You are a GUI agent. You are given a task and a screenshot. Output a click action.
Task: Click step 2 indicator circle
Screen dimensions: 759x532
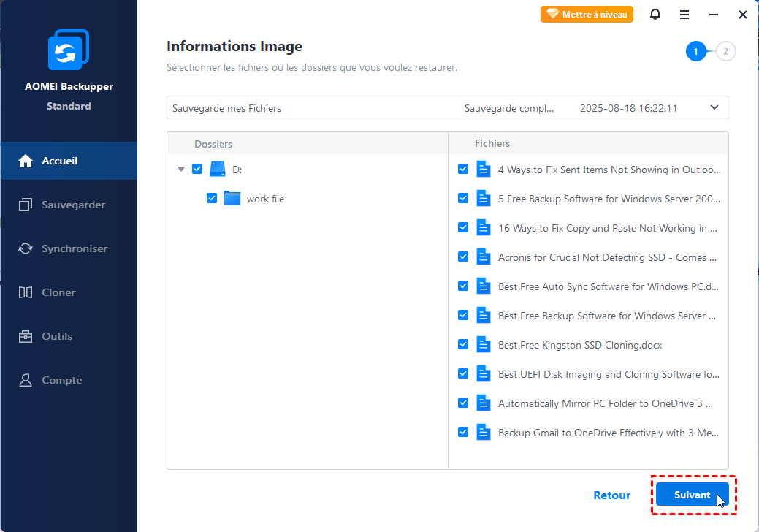click(x=725, y=51)
